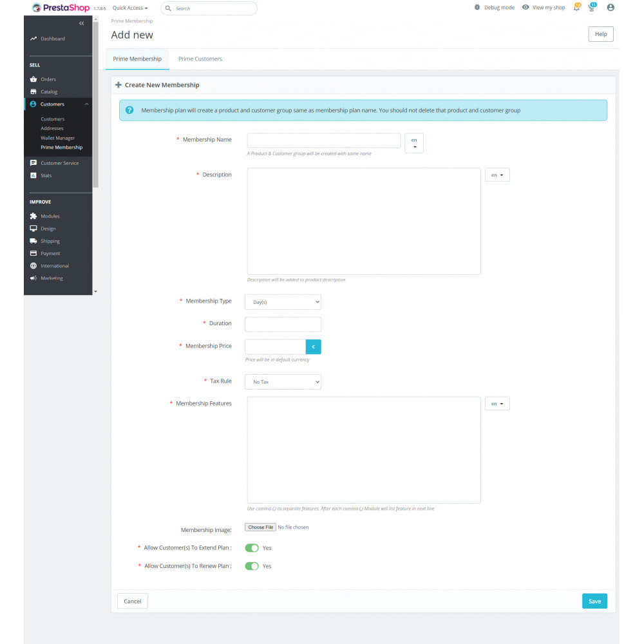Open the user profile avatar icon
Screen dimensions: 644x644
coord(611,7)
